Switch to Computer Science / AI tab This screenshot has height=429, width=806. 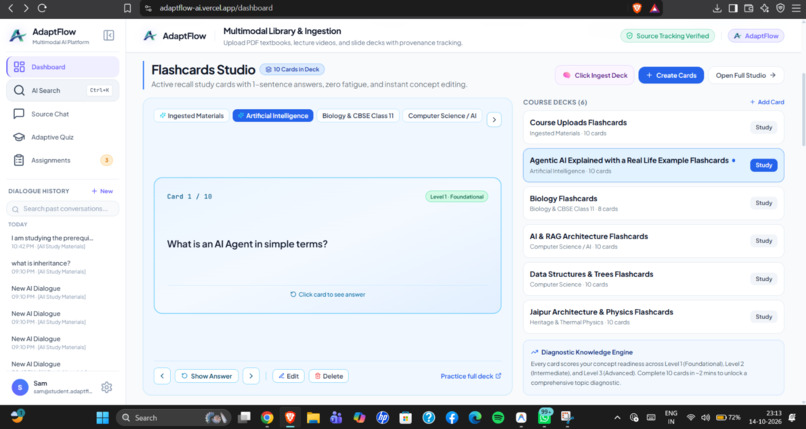(x=442, y=116)
